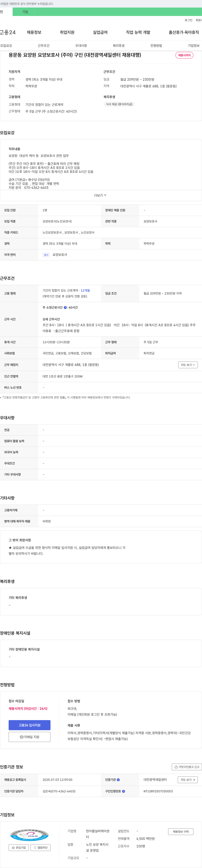Click deadline text 채용시까지 (마감시간 : 24시)
The image size is (202, 868).
point(28,709)
